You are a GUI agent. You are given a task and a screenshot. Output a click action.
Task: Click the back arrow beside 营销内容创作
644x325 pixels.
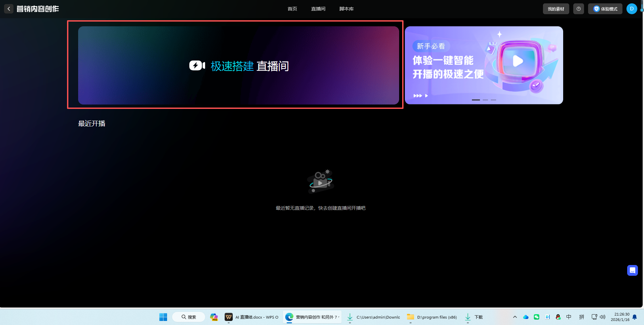tap(9, 8)
